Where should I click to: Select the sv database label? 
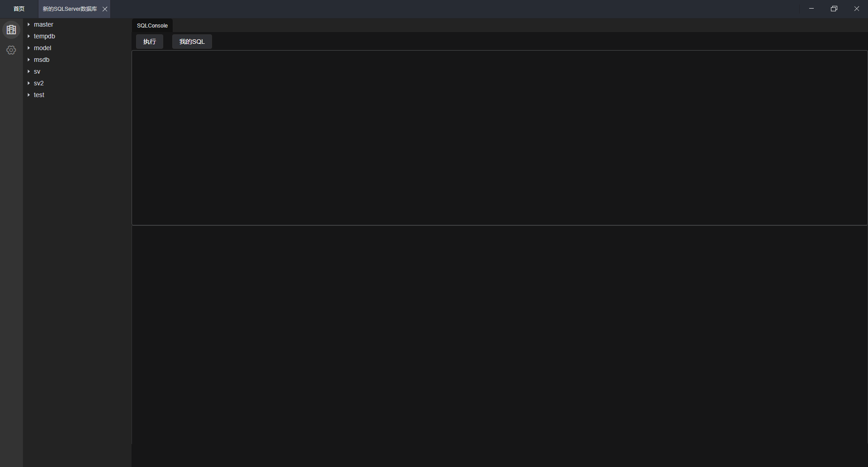tap(37, 71)
